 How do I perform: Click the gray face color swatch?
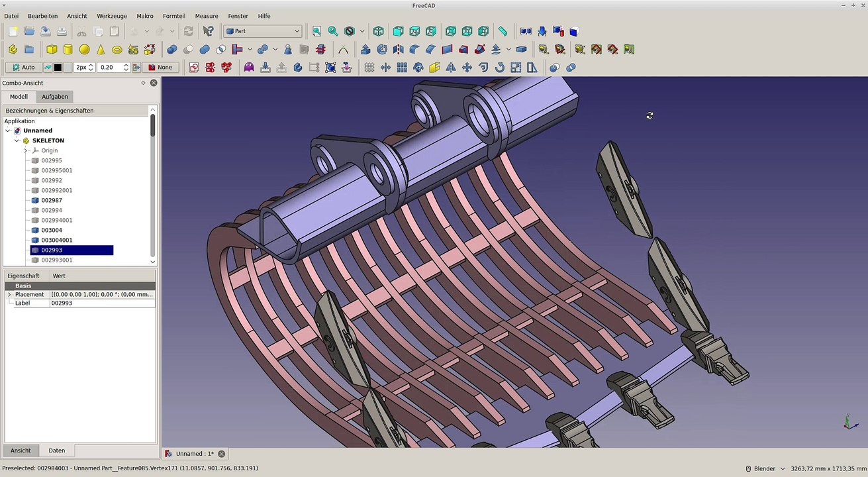pos(68,68)
